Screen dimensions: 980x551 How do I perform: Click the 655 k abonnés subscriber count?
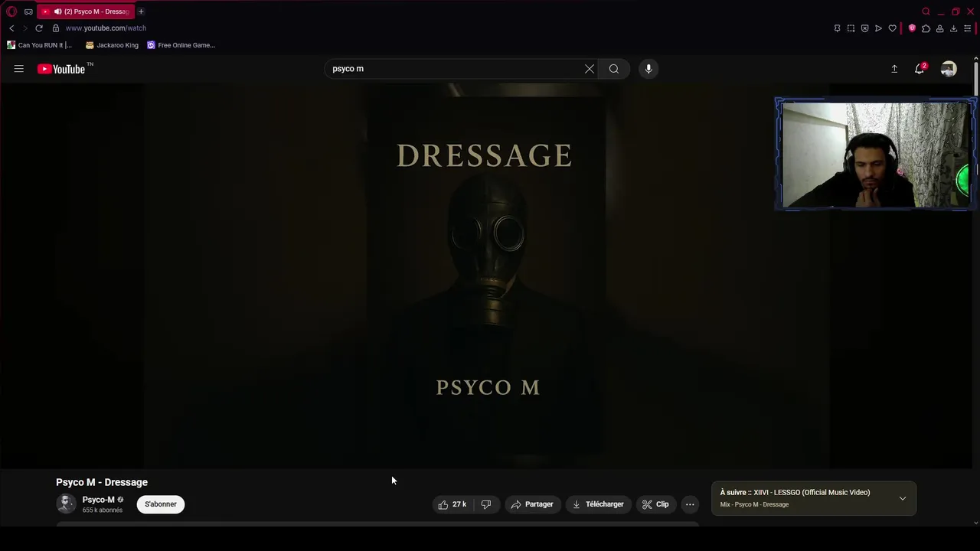pyautogui.click(x=103, y=510)
